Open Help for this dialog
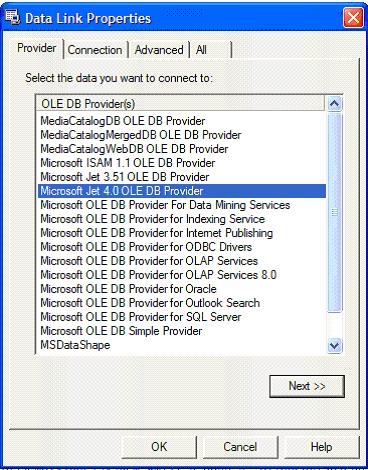Viewport: 368px width, 470px height. click(321, 447)
